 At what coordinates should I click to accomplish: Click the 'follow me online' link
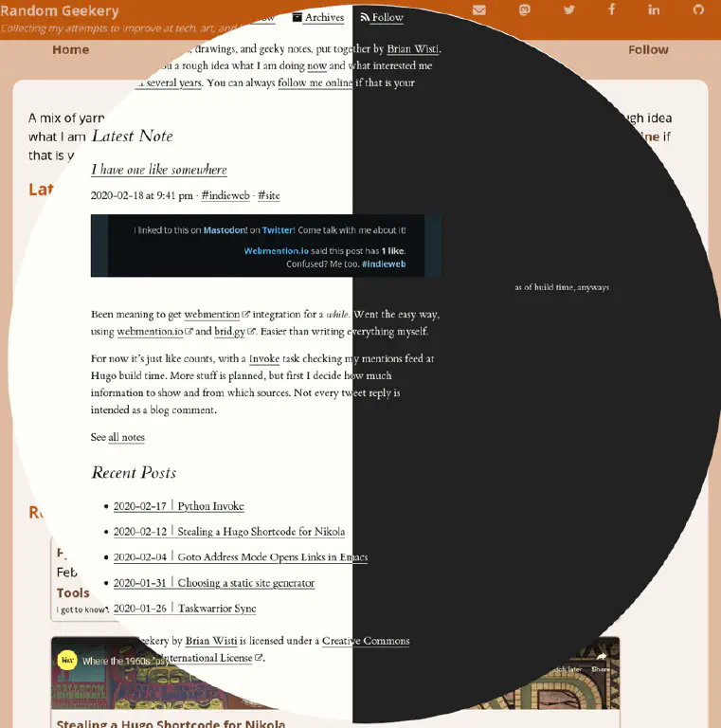[x=315, y=83]
